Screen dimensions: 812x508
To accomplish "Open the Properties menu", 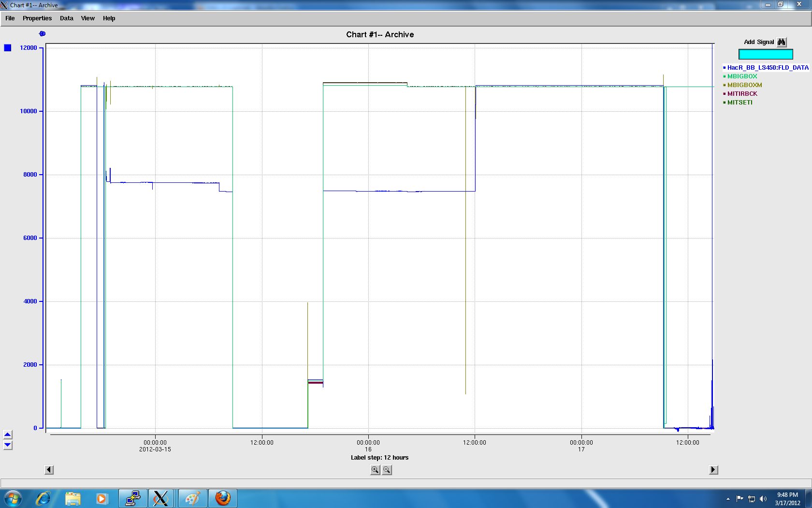I will (37, 18).
